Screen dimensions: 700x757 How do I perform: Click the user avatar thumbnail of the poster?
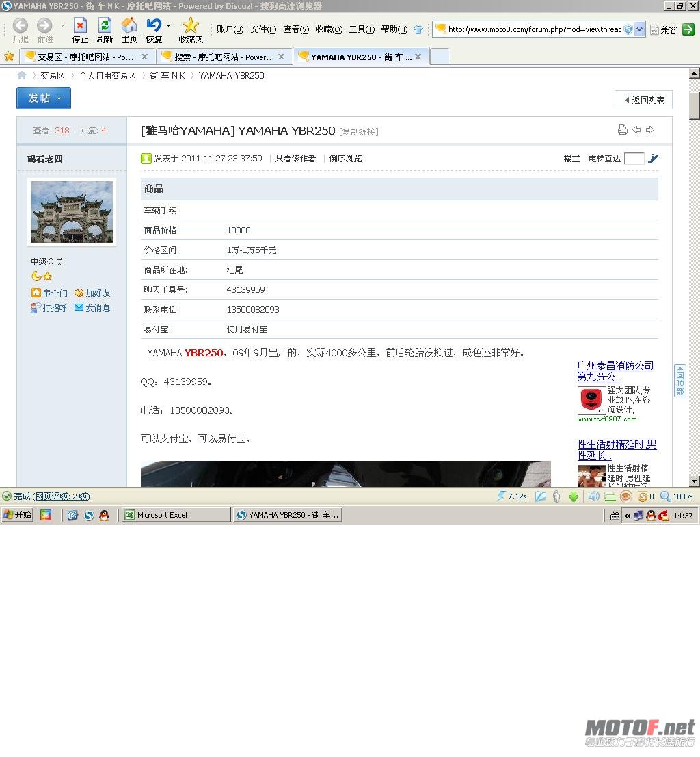[x=72, y=212]
